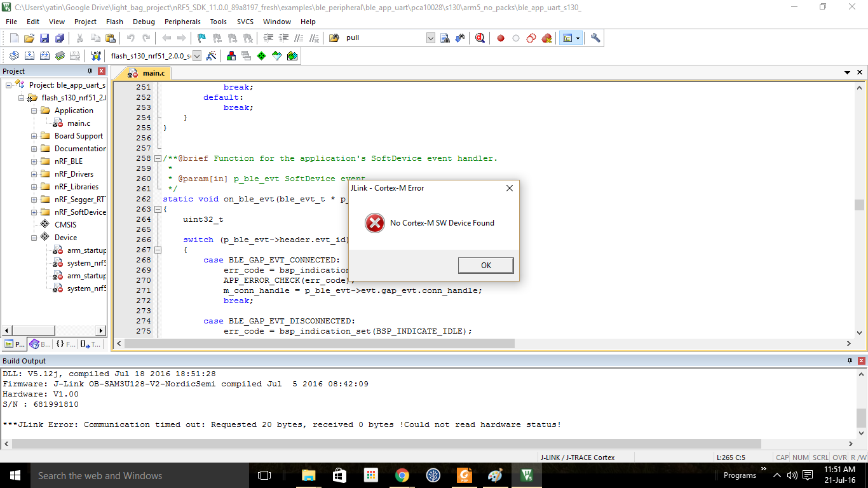
Task: Click the Incremental Find binoculars-arrow icon
Action: 459,38
